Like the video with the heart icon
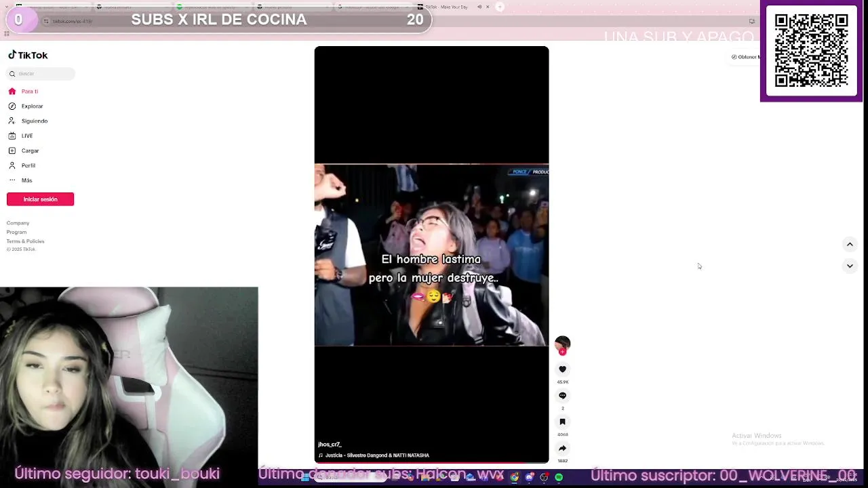The image size is (868, 488). click(x=562, y=369)
